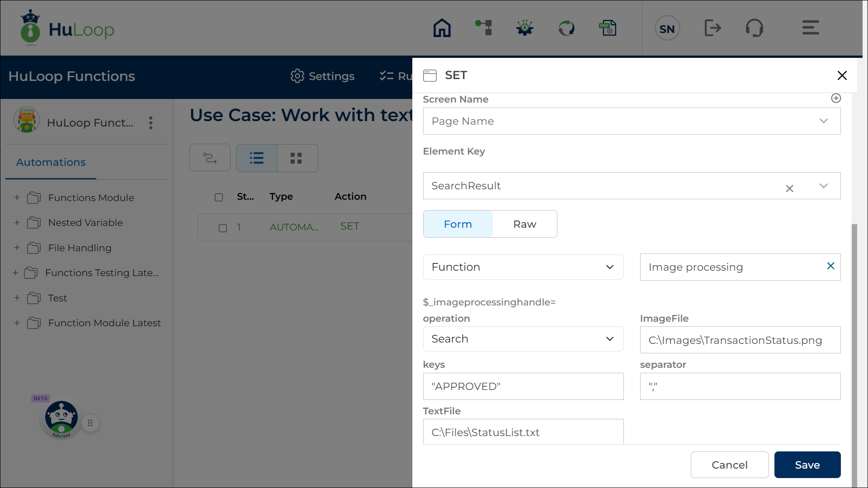Click the keys input field with APPROVED
Image resolution: width=868 pixels, height=488 pixels.
coord(523,386)
